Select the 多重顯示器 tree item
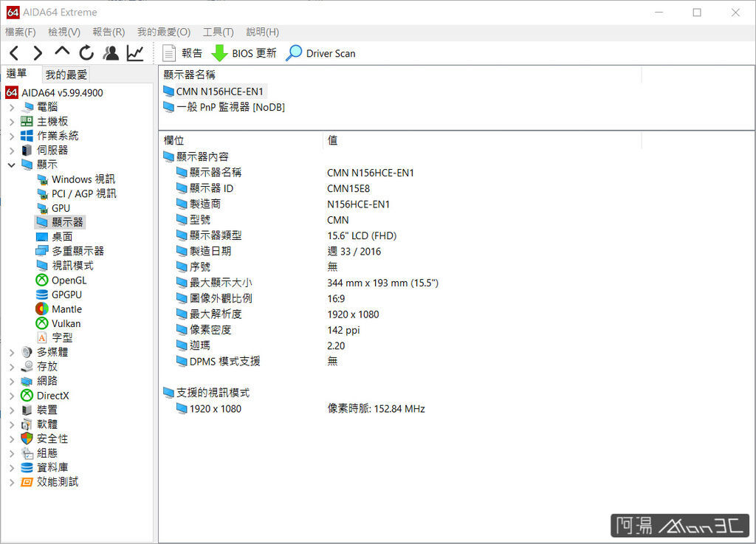Viewport: 756px width, 544px height. 78,251
